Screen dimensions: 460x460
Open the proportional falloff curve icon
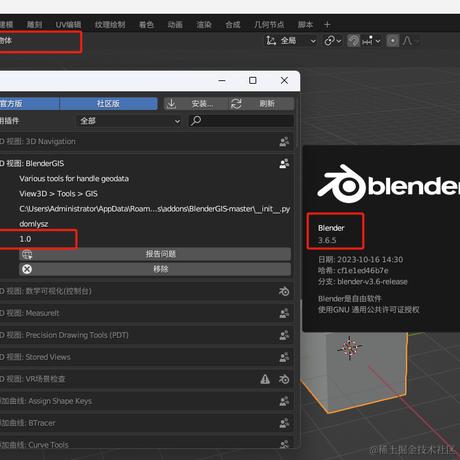[x=407, y=41]
